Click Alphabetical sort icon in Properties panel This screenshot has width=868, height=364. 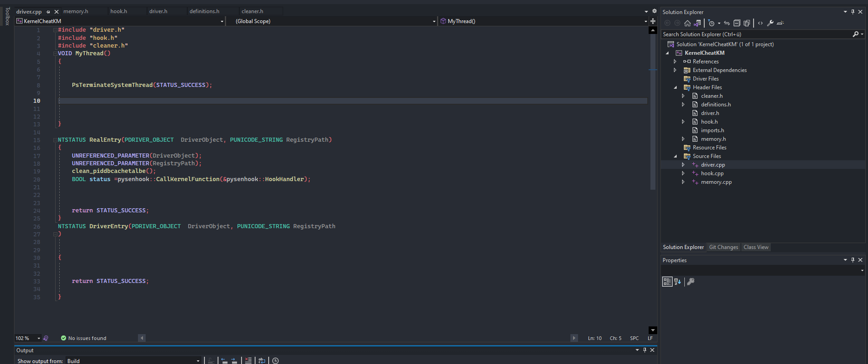678,282
